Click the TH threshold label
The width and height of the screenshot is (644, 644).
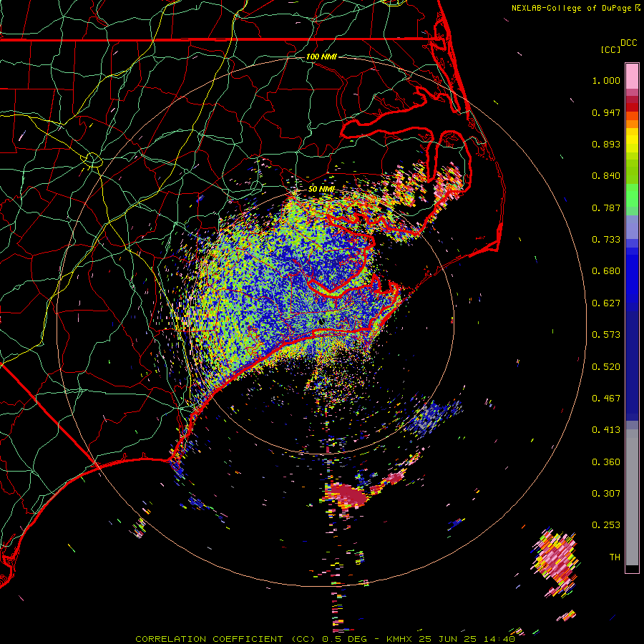click(615, 557)
